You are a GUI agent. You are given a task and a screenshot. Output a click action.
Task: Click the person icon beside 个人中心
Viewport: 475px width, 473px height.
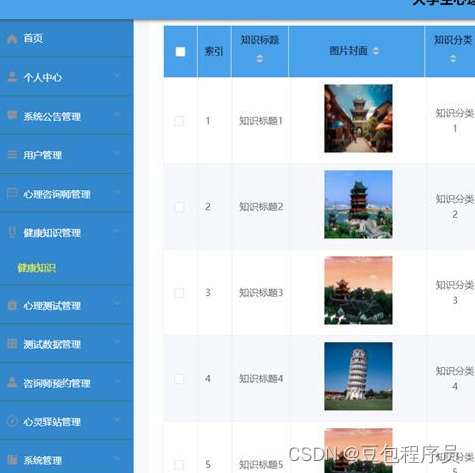tap(12, 77)
